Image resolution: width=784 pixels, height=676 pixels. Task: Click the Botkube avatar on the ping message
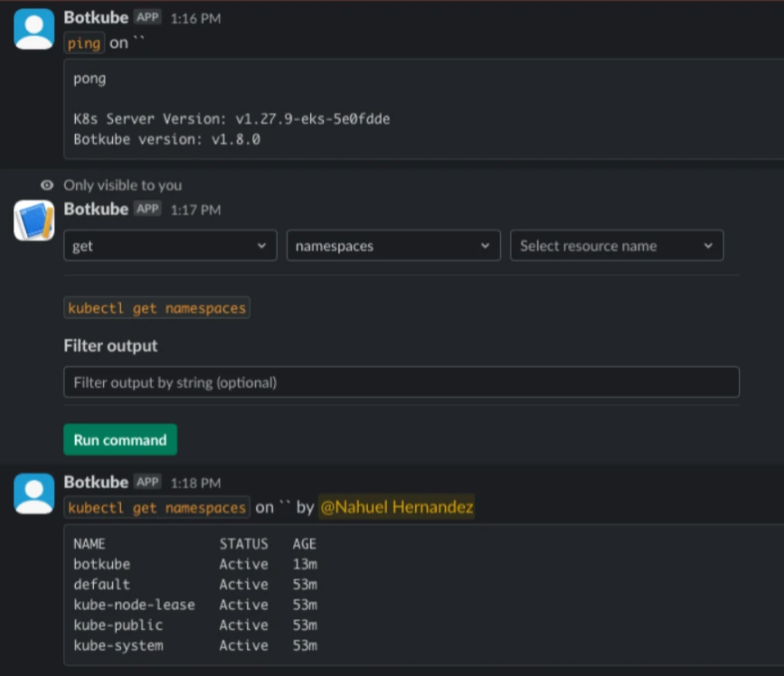(x=33, y=27)
